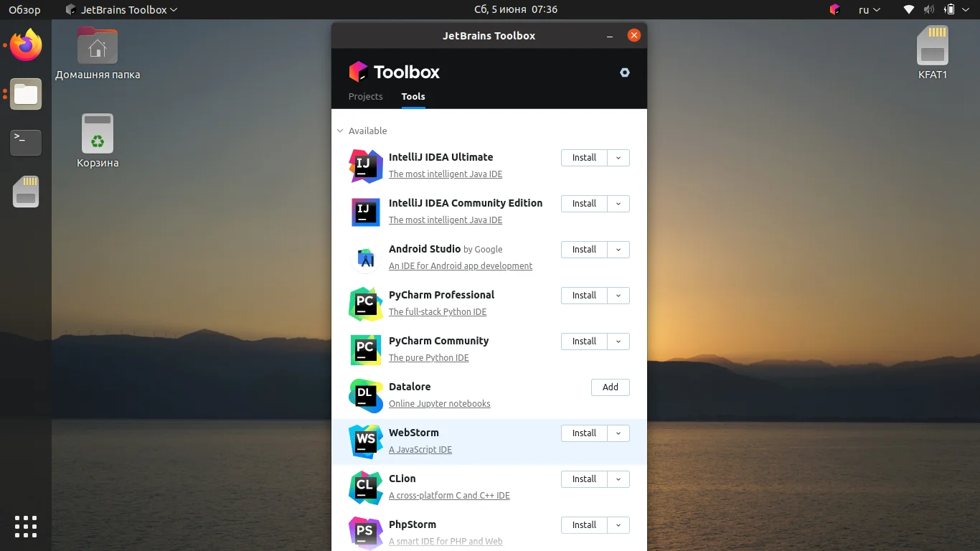Image resolution: width=980 pixels, height=551 pixels.
Task: Launch Firefox from the dock
Action: [25, 45]
